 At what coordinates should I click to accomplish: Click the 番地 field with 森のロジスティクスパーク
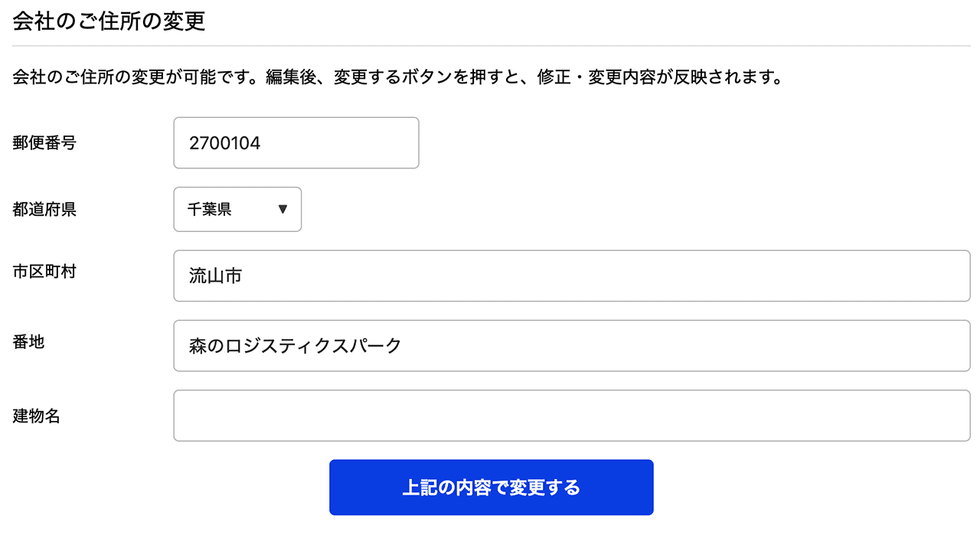(571, 345)
